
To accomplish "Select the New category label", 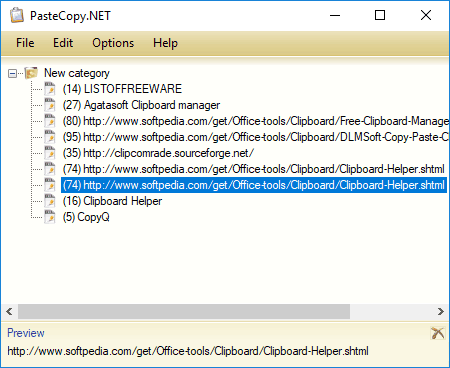I will [x=77, y=73].
